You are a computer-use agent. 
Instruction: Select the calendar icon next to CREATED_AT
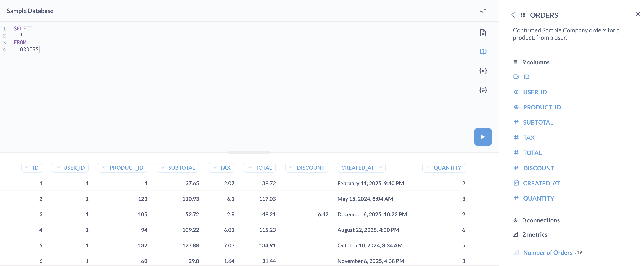[x=516, y=183]
